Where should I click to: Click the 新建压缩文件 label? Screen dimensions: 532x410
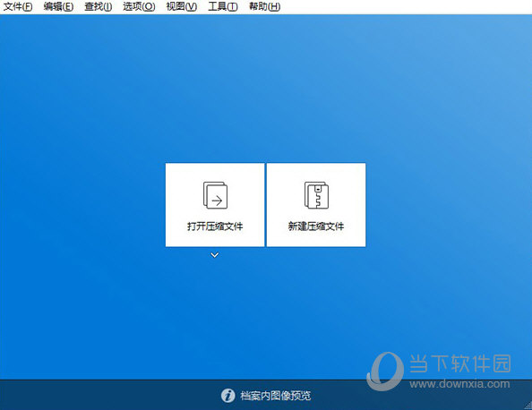pos(316,226)
